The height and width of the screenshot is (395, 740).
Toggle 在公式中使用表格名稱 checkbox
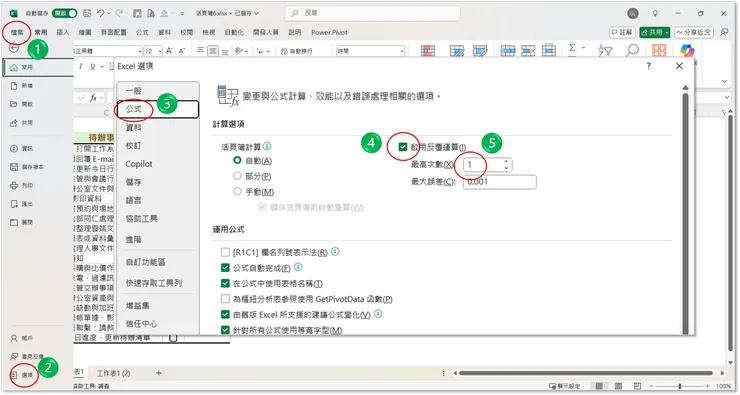(x=226, y=284)
